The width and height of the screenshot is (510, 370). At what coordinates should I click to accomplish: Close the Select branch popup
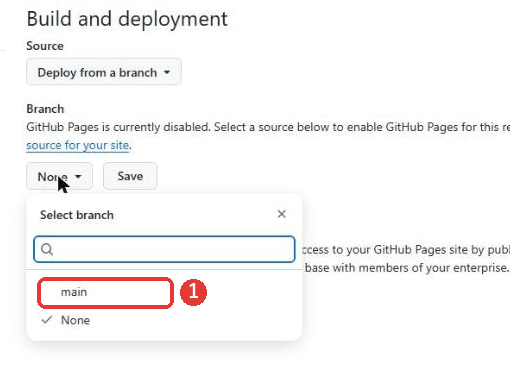pyautogui.click(x=282, y=214)
